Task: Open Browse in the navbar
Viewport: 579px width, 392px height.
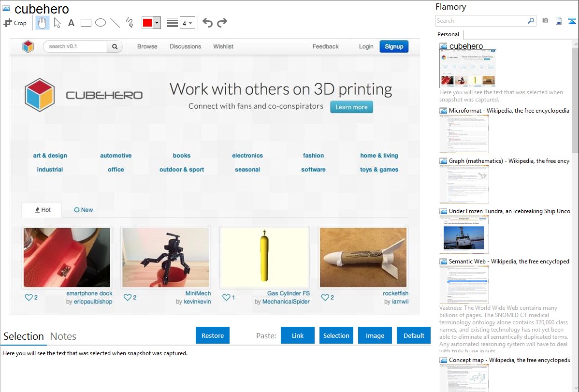Action: coord(147,46)
